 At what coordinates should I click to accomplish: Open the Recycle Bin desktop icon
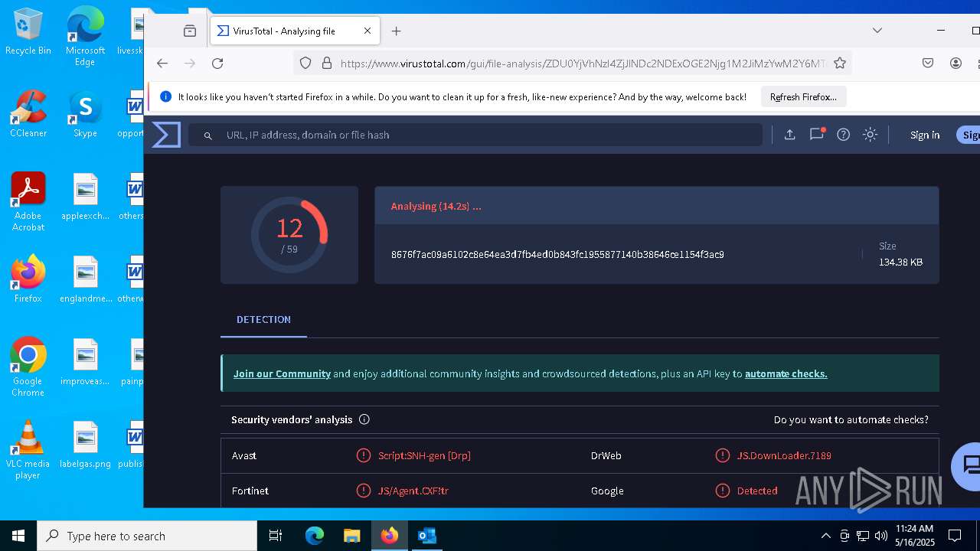[28, 32]
